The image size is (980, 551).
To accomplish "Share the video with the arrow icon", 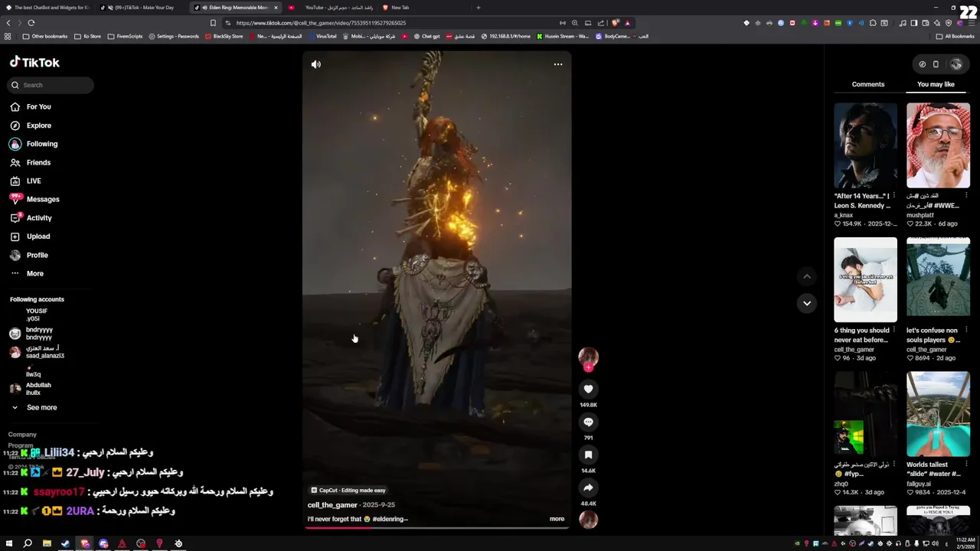I will coord(588,487).
